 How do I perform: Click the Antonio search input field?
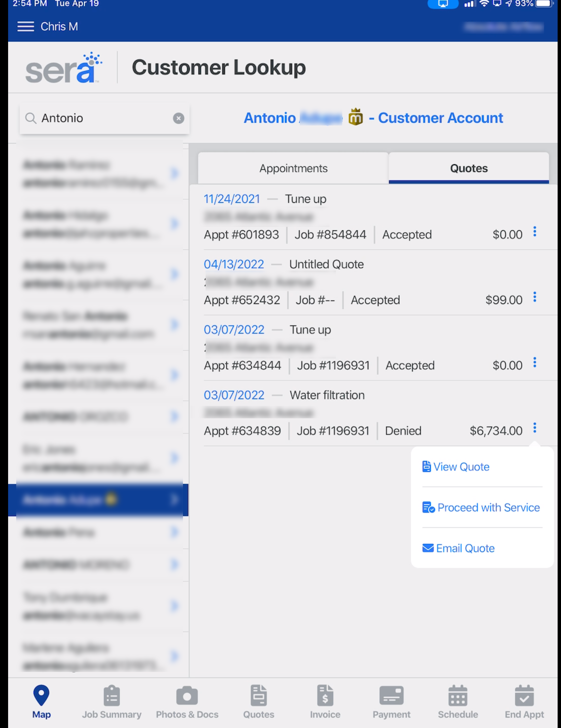click(x=101, y=118)
